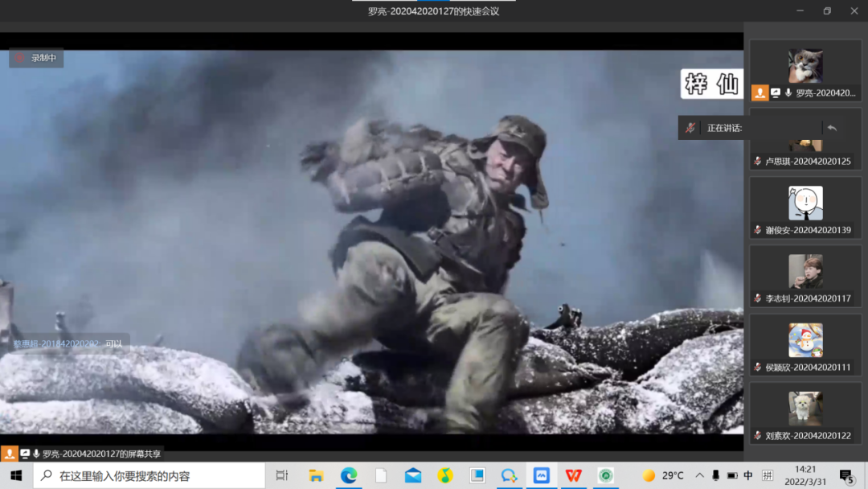Click participant name 刘素欢-202042020122
The width and height of the screenshot is (868, 489).
pyautogui.click(x=808, y=436)
